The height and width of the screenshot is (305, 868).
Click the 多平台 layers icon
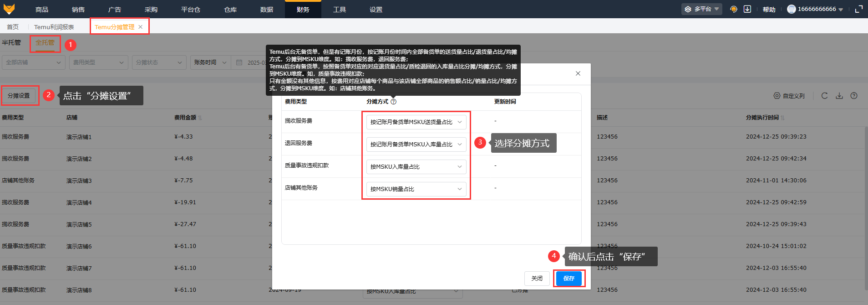pyautogui.click(x=688, y=9)
